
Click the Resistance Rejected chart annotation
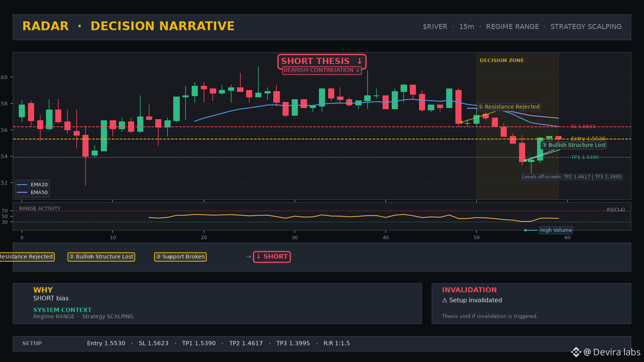[509, 107]
